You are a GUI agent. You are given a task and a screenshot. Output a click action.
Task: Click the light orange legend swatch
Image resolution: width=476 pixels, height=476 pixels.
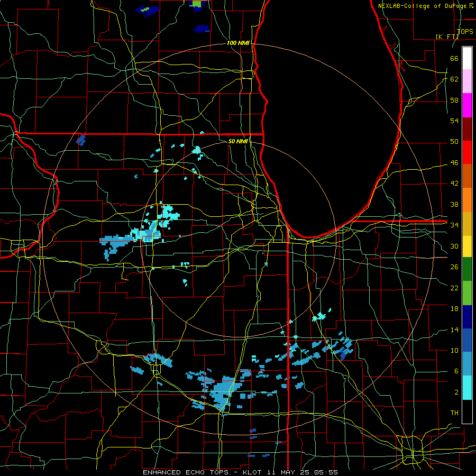pyautogui.click(x=467, y=200)
